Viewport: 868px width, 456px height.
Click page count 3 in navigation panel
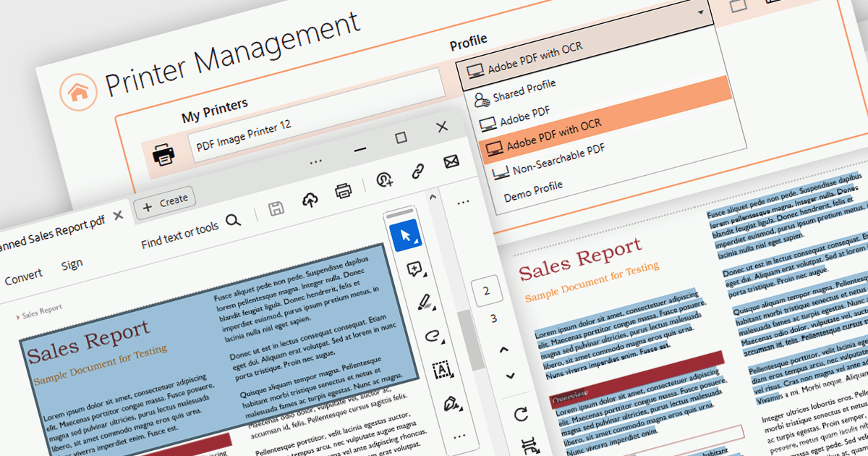[493, 318]
